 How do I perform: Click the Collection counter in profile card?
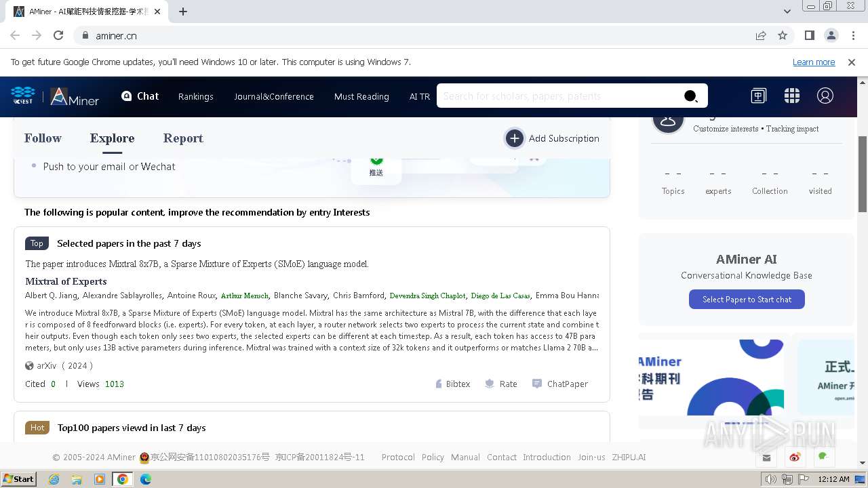point(770,183)
